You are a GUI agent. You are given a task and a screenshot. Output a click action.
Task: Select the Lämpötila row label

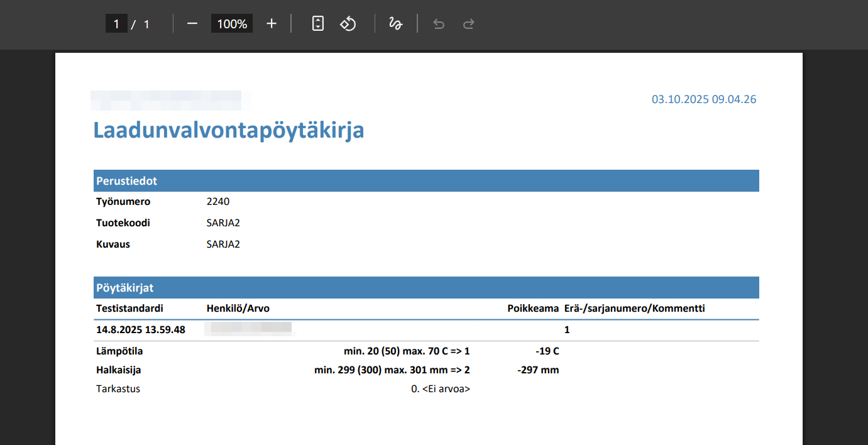115,351
